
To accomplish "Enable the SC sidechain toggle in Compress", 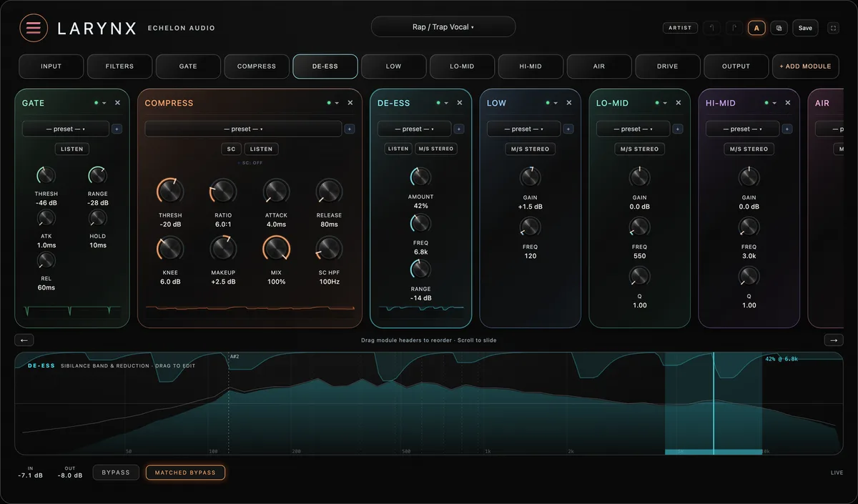I will click(x=231, y=149).
